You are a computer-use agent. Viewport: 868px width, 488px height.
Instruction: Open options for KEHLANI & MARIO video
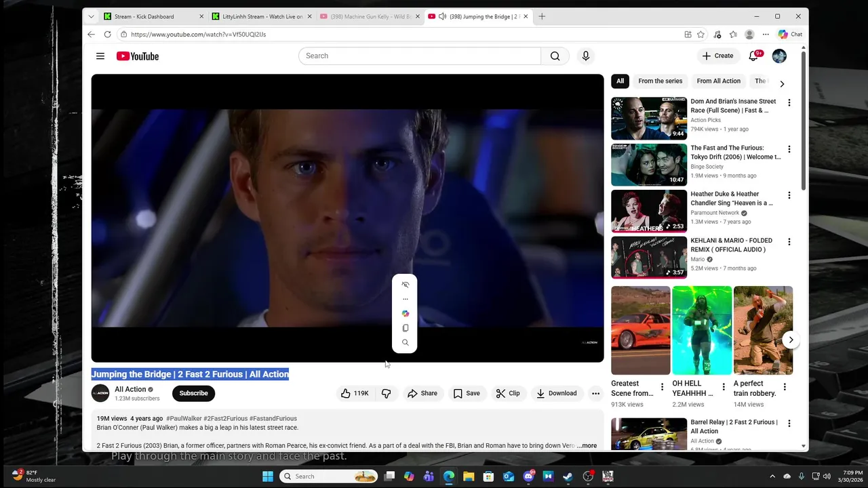[789, 241]
